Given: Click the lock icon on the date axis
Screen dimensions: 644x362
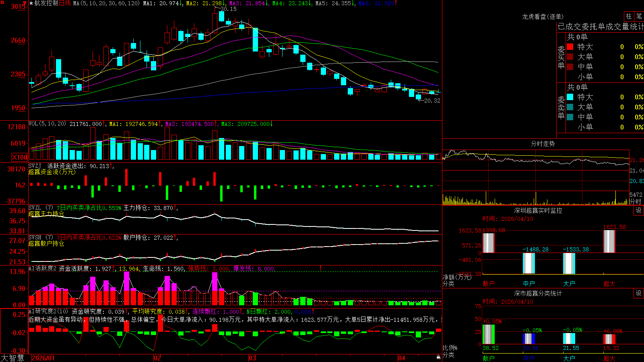Looking at the screenshot, I should [438, 357].
